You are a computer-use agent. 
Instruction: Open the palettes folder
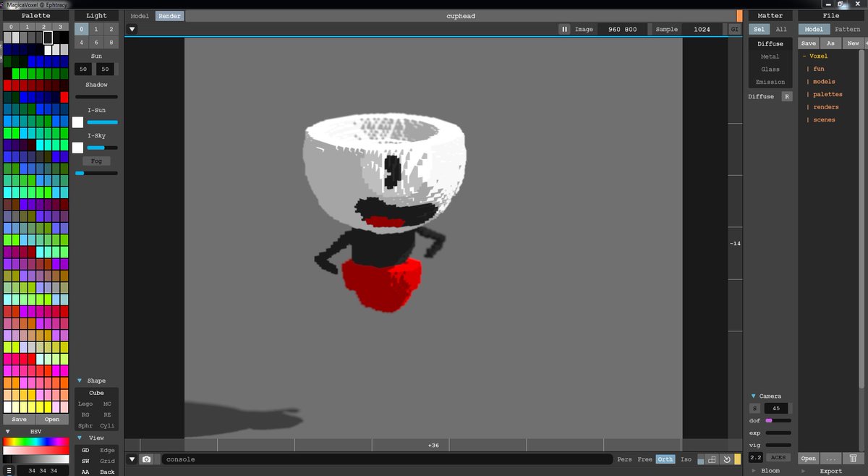coord(827,95)
